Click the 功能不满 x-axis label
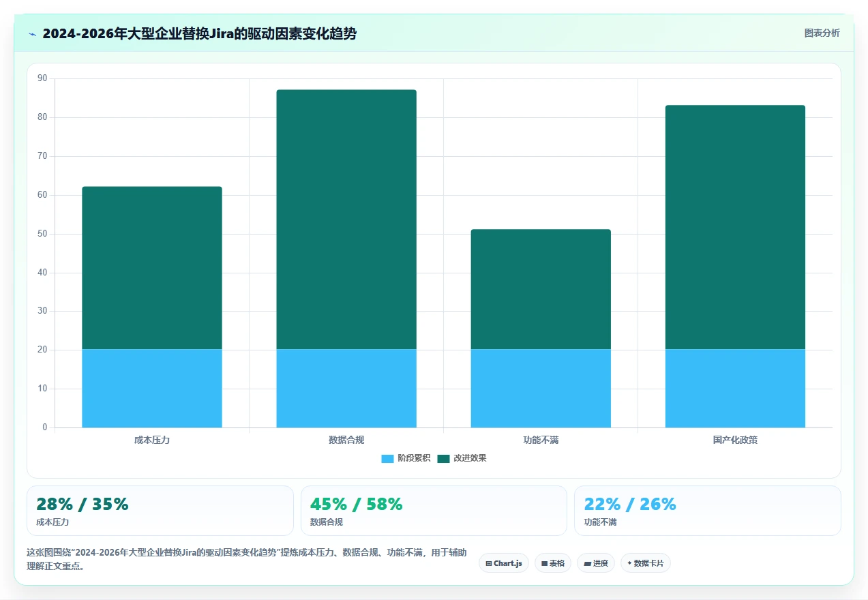This screenshot has width=868, height=600. [x=541, y=440]
